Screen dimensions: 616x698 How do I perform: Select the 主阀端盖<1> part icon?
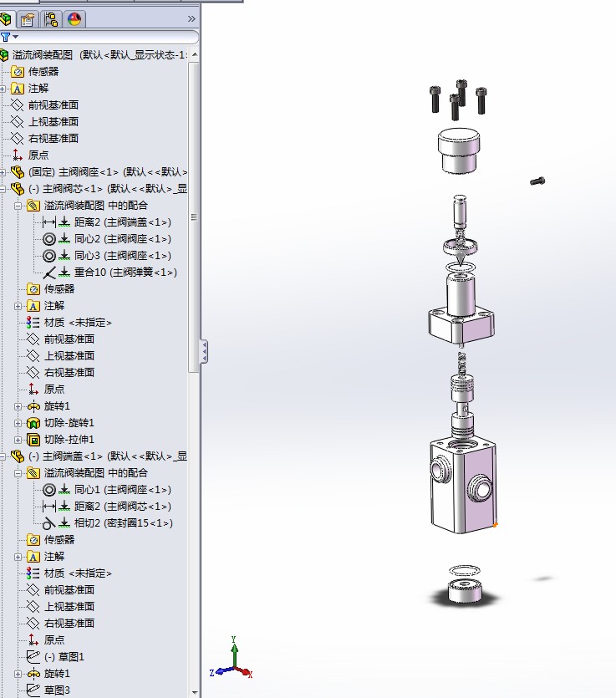18,456
